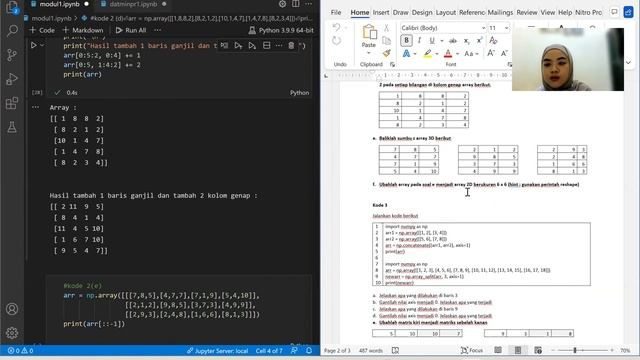The width and height of the screenshot is (640, 360).
Task: Run the current notebook cell
Action: click(34, 45)
